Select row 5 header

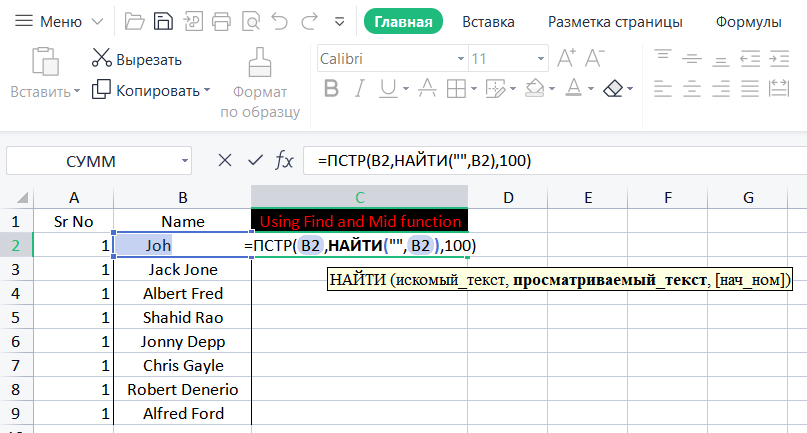(x=16, y=317)
